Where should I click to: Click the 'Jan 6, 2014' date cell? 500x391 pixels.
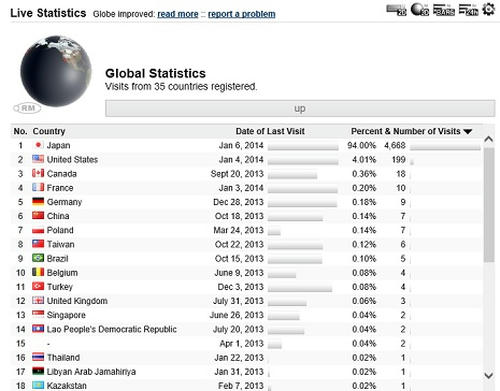[241, 145]
